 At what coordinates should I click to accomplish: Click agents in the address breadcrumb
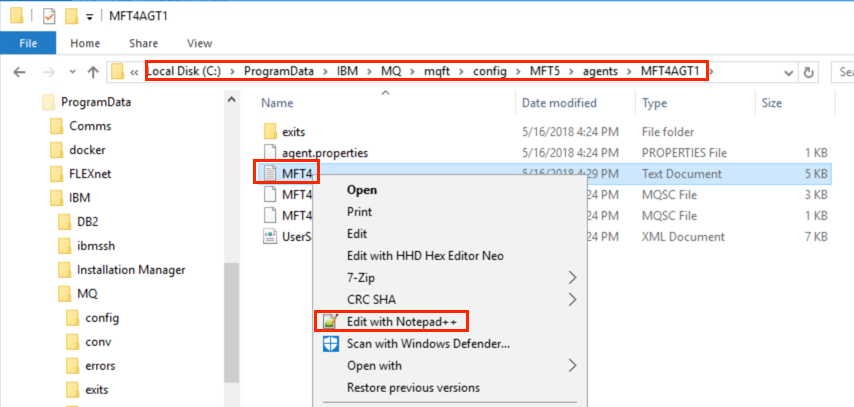[x=600, y=71]
